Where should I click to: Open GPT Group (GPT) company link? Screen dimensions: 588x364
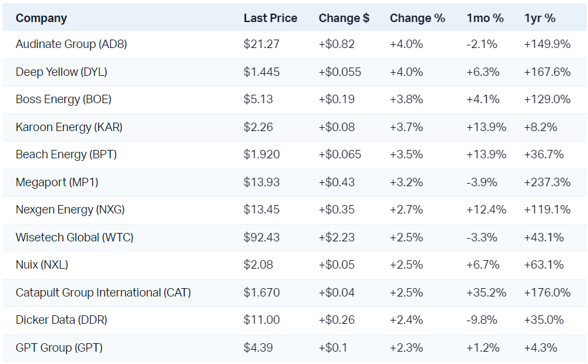(x=59, y=348)
